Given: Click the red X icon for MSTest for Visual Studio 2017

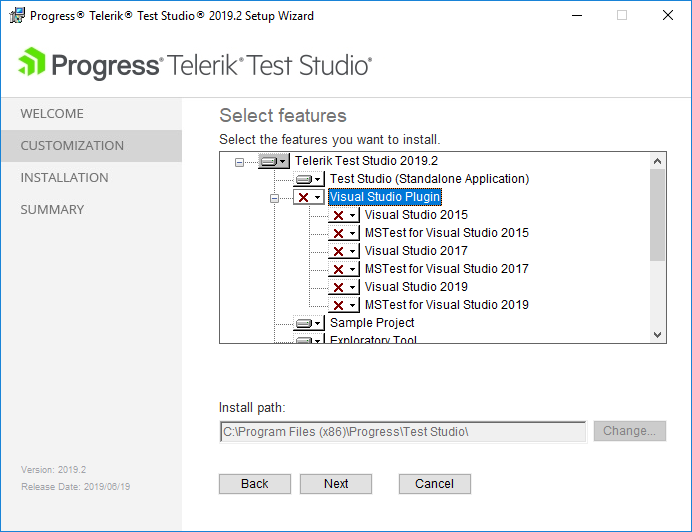Looking at the screenshot, I should pyautogui.click(x=338, y=269).
